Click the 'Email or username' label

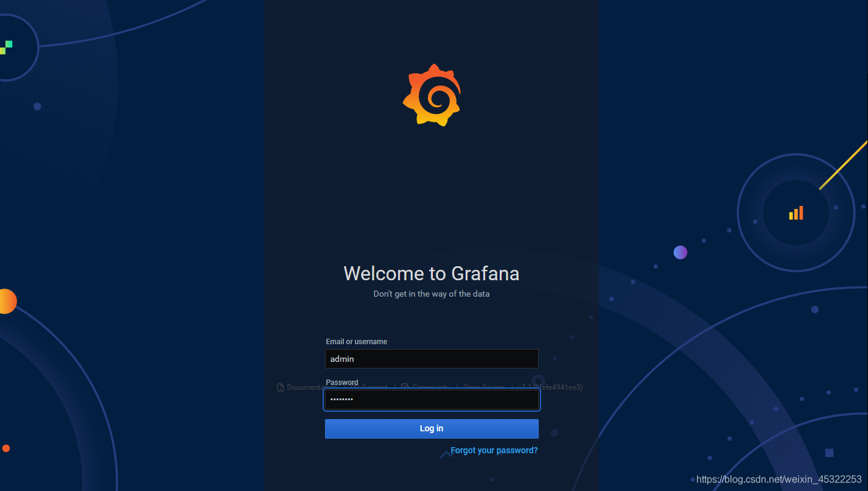pyautogui.click(x=357, y=342)
